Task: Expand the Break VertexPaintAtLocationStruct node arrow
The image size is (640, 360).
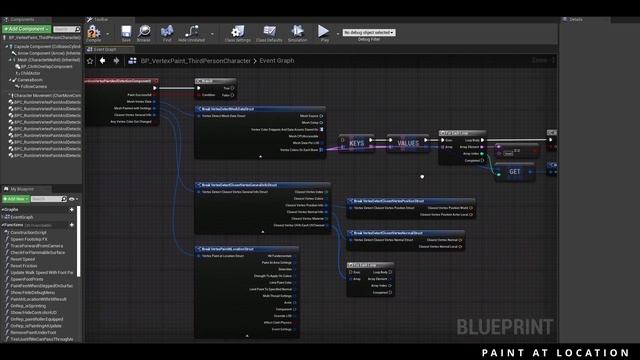Action: coord(247,336)
